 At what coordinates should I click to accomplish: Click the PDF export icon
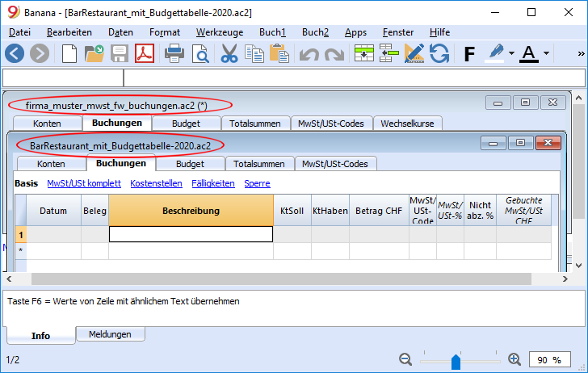(x=145, y=53)
